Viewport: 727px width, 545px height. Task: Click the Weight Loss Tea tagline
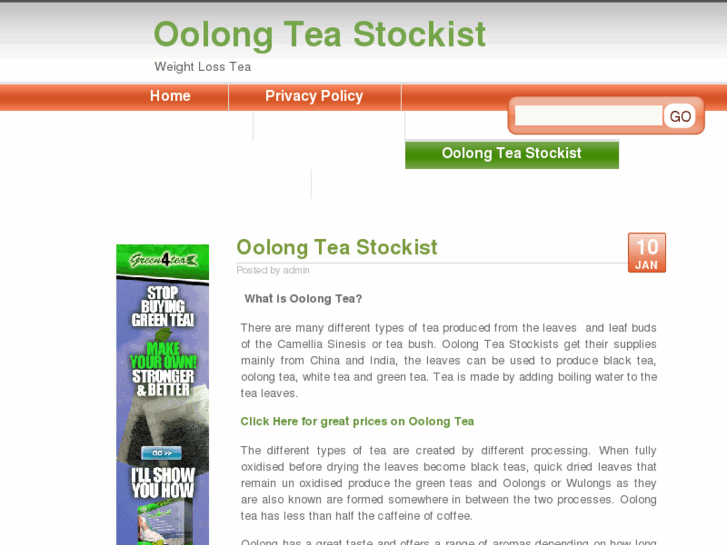[x=203, y=67]
